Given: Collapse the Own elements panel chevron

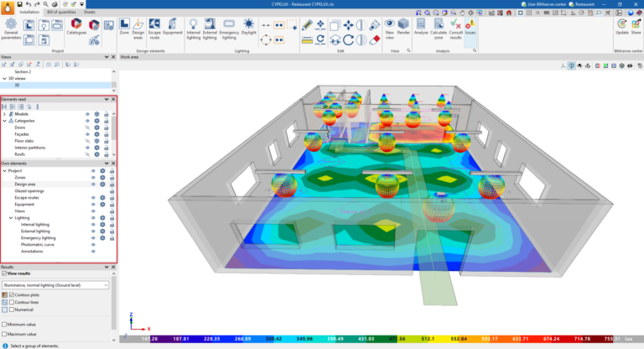Looking at the screenshot, I should point(106,164).
